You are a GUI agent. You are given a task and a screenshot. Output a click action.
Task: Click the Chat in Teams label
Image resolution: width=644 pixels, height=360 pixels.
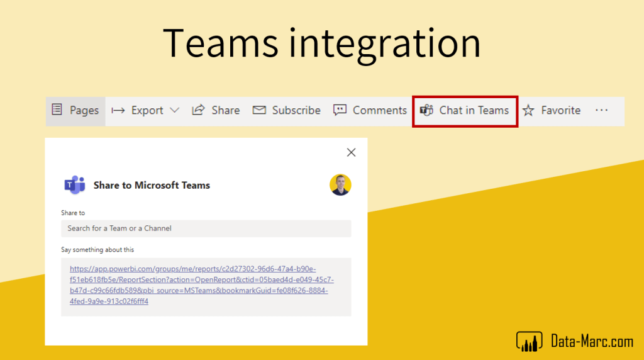point(474,110)
